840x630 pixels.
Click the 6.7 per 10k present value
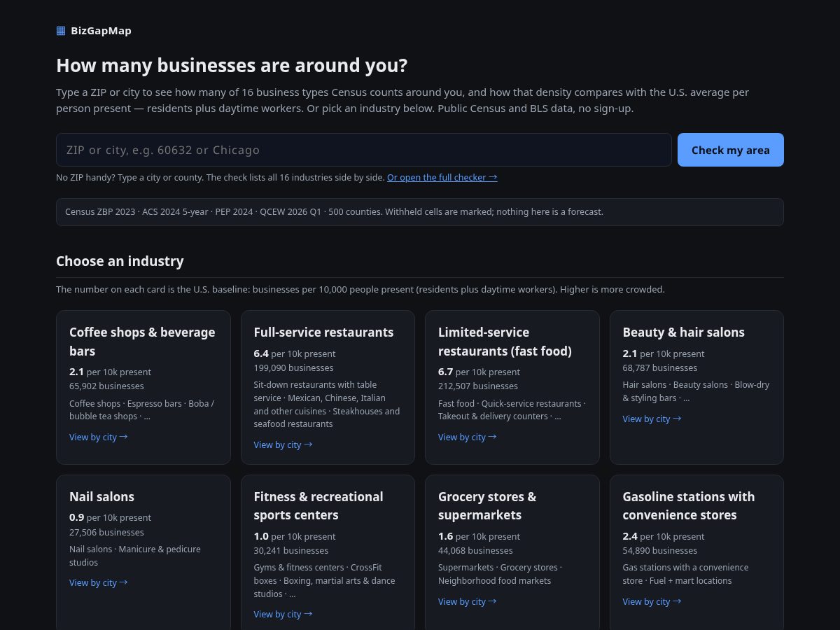pos(479,372)
